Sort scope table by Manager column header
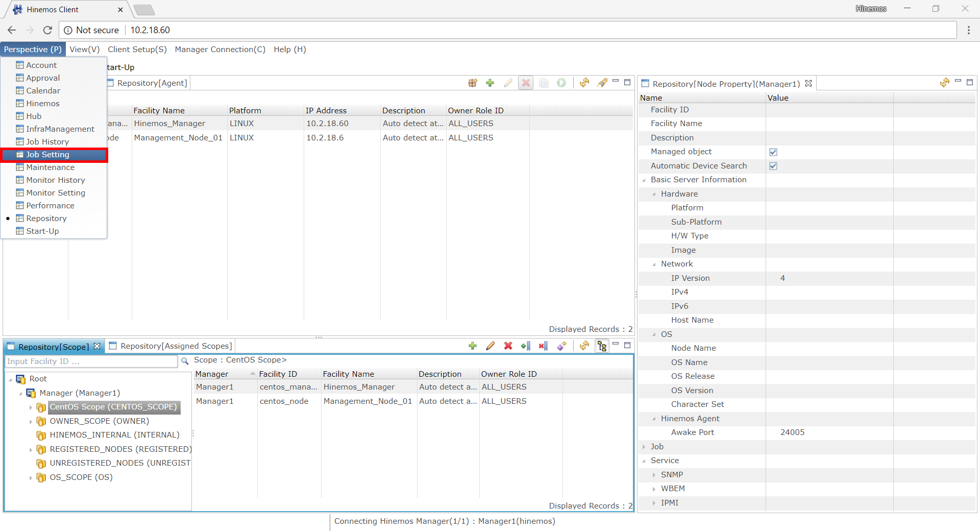This screenshot has height=532, width=980. pos(225,374)
